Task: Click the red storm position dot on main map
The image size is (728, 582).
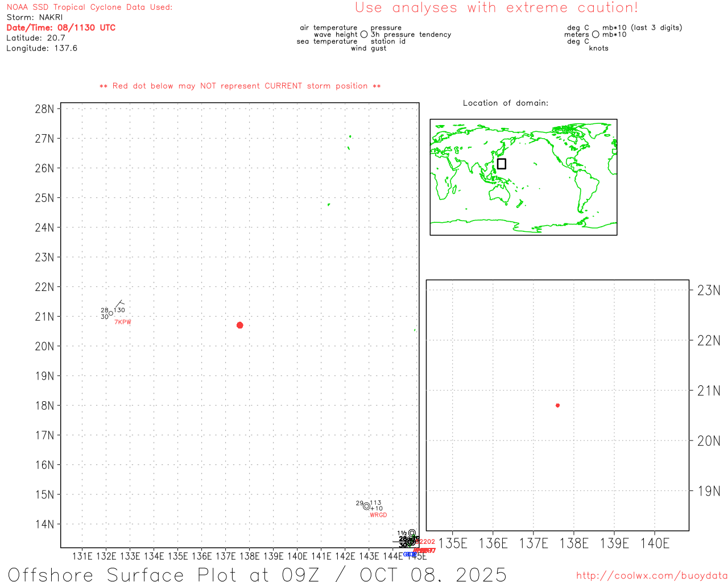Action: tap(239, 325)
